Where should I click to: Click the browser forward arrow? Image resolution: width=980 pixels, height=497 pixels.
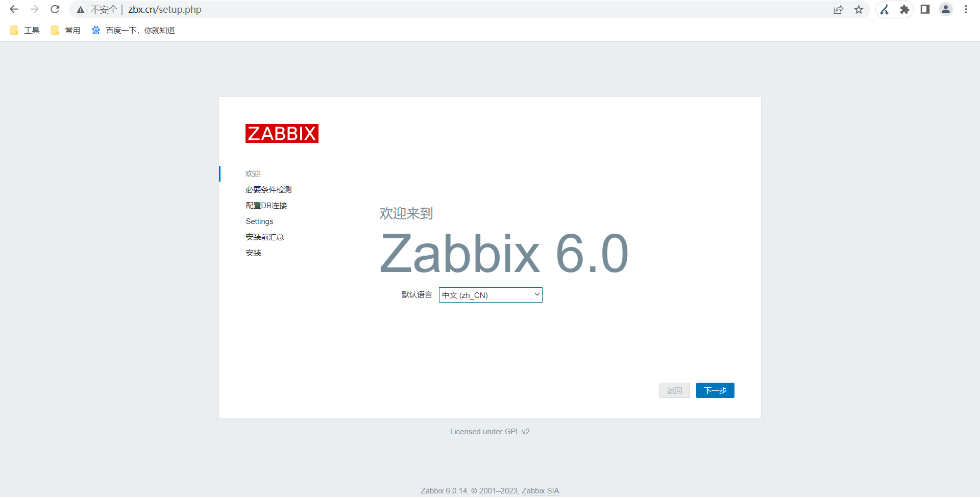click(35, 10)
